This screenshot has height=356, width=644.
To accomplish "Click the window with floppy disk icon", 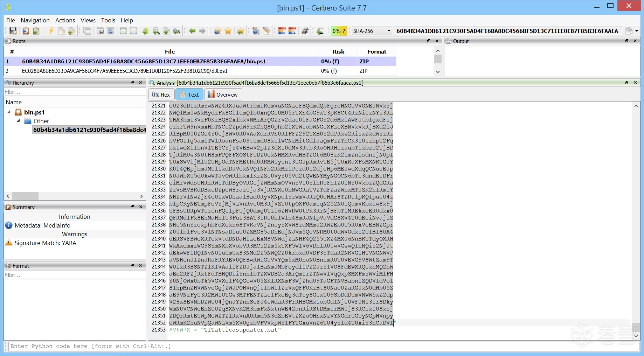I will pos(100,31).
